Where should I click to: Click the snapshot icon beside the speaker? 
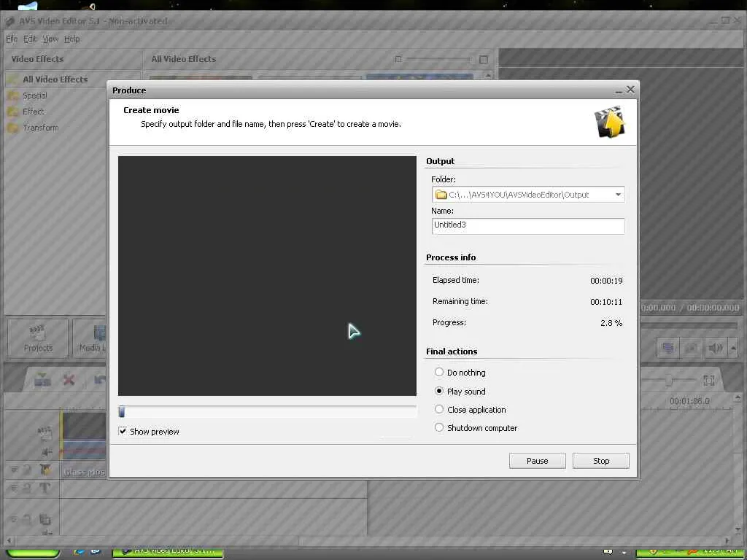(x=691, y=348)
